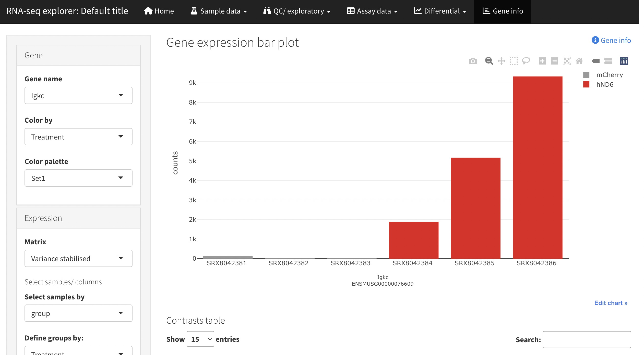Viewport: 644px width, 355px height.
Task: Enable compare data on hover mode
Action: (x=608, y=61)
